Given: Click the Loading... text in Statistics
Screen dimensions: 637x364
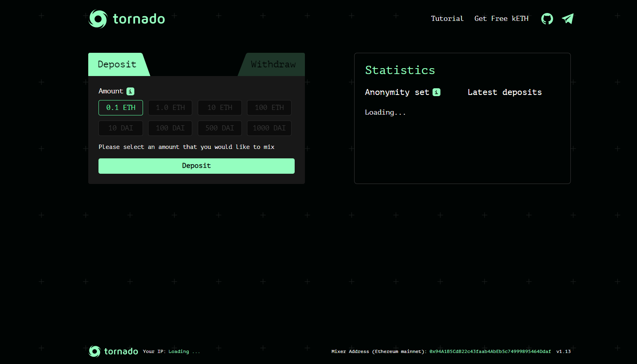Looking at the screenshot, I should 385,112.
